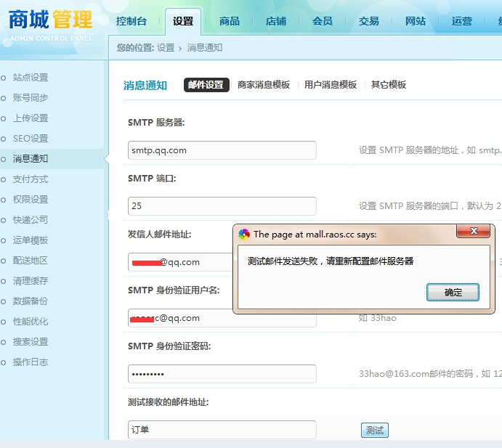Select 支付方式 in the sidebar
Viewport: 502px width, 448px height.
[x=31, y=179]
